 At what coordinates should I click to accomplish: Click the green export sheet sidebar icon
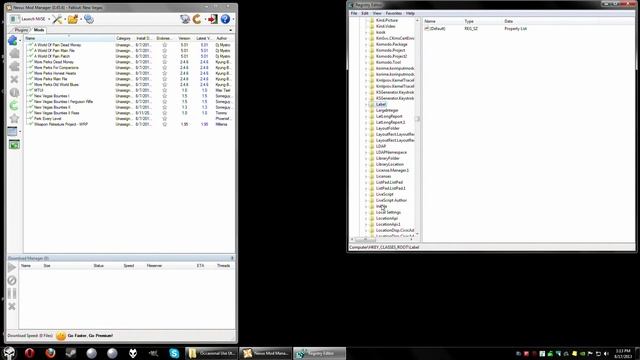(14, 144)
